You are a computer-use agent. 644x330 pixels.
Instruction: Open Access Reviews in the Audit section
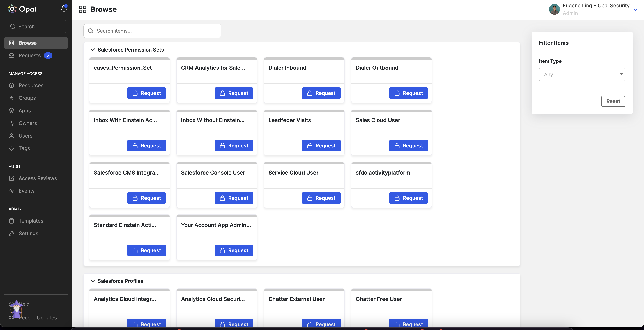click(x=38, y=178)
